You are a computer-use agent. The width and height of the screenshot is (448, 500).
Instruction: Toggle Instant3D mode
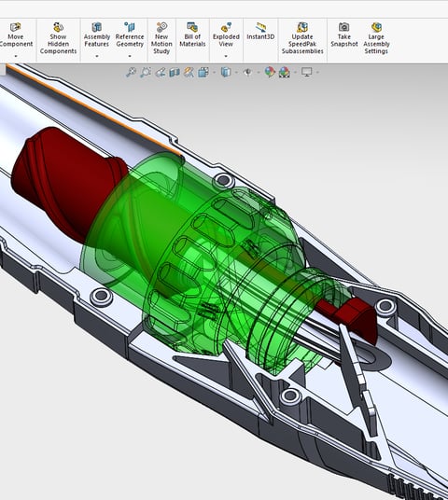[260, 32]
